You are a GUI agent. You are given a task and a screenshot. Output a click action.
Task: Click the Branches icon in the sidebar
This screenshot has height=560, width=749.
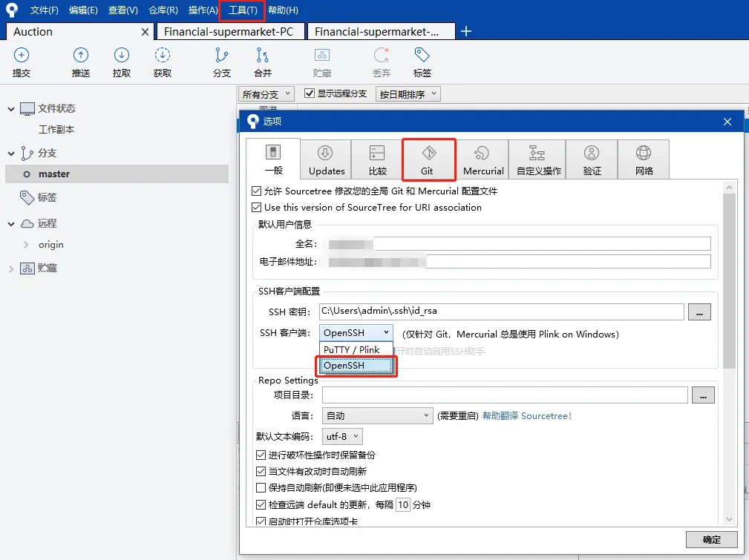27,154
